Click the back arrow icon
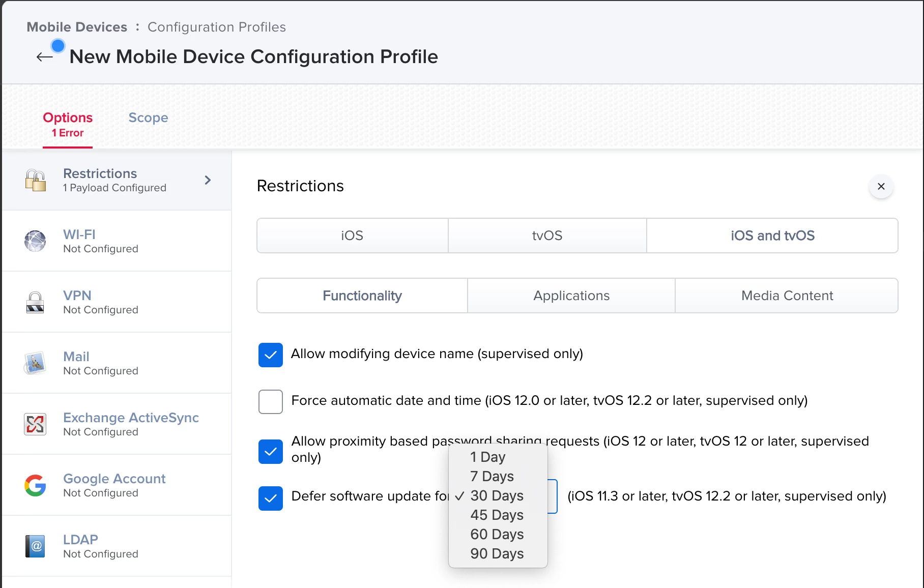 [45, 57]
